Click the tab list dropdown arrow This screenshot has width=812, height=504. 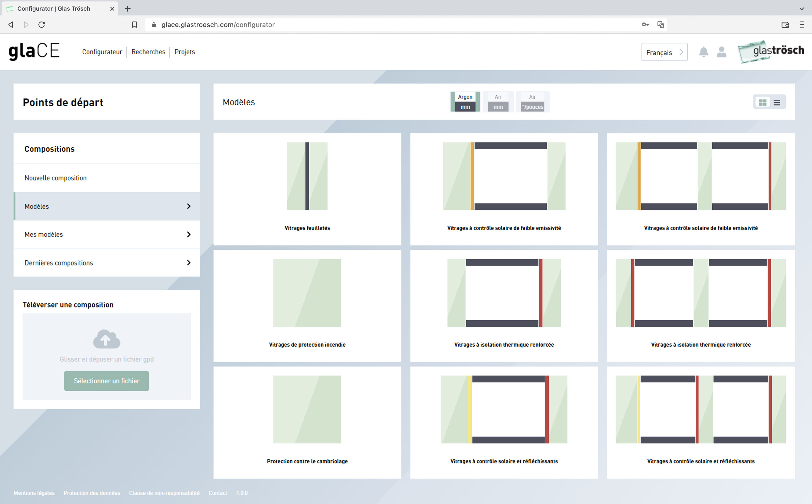click(x=802, y=9)
